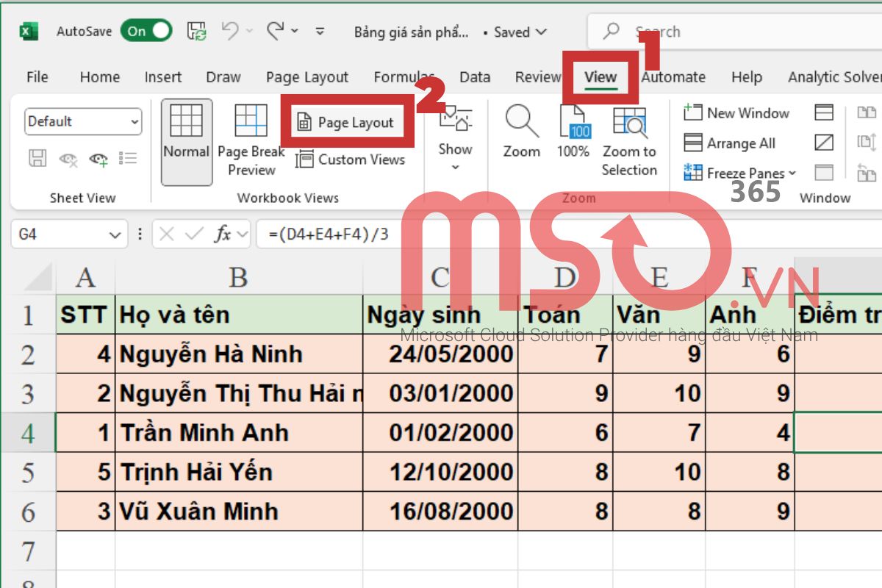Click cell 'Họ và tên'

(x=240, y=315)
